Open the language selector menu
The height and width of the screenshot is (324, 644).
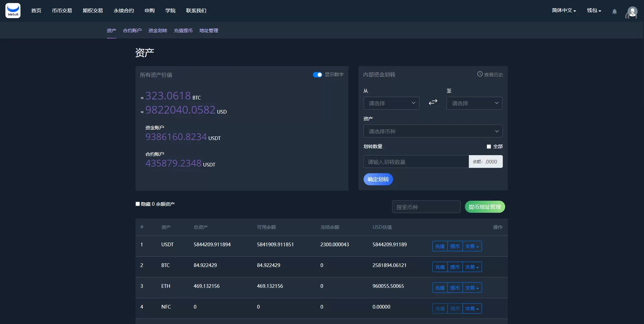[563, 11]
